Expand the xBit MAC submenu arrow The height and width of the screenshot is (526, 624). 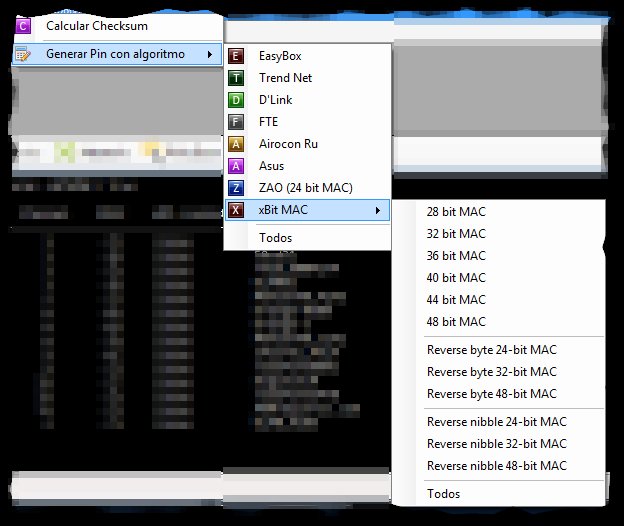pos(378,210)
